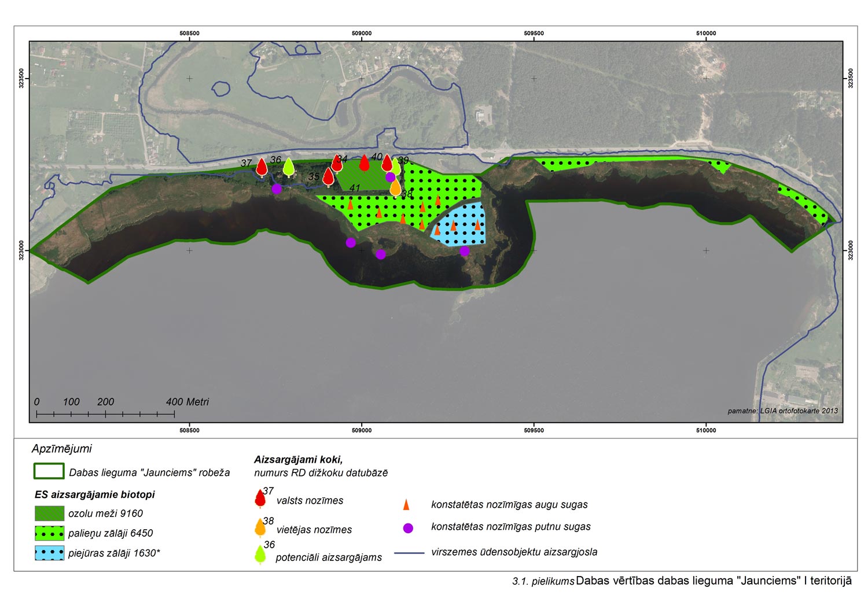This screenshot has width=868, height=613.
Task: Select the orange tree marker 38 on the map
Action: coord(395,187)
